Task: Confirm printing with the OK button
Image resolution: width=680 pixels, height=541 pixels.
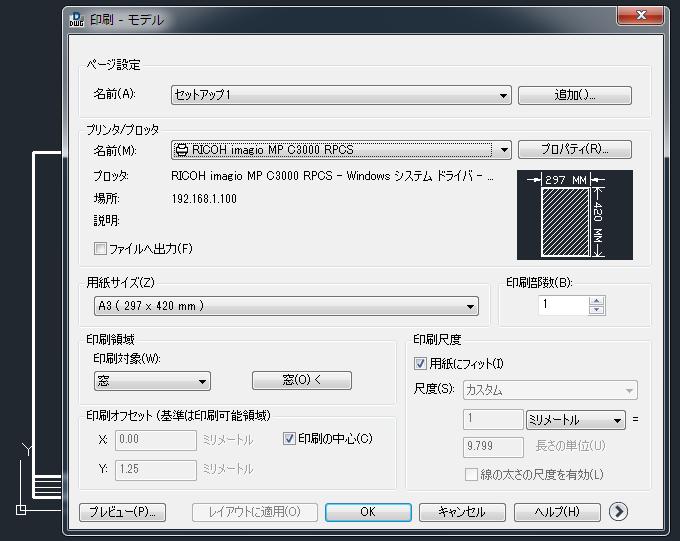Action: tap(368, 512)
